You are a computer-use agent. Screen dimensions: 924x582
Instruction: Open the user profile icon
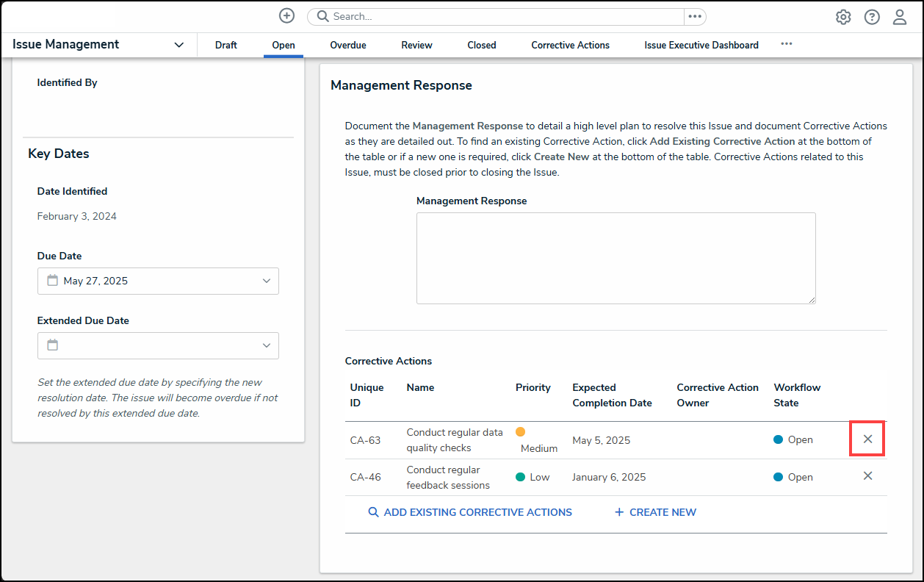(x=900, y=17)
